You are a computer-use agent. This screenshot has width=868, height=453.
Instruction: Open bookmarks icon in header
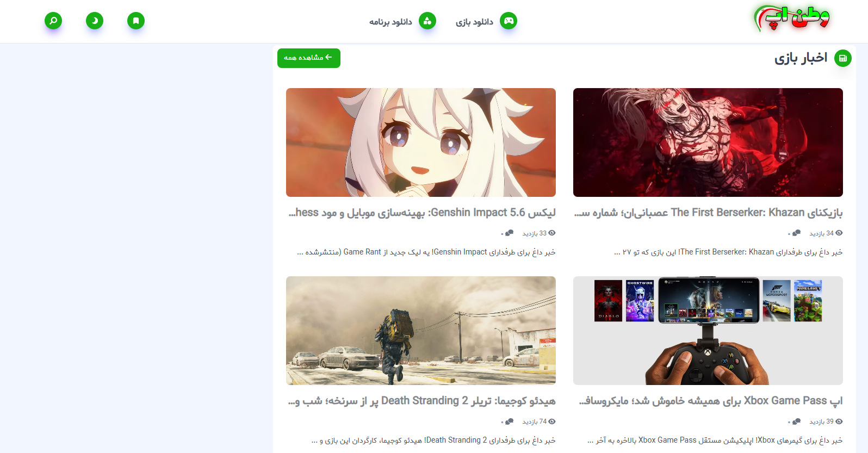136,21
